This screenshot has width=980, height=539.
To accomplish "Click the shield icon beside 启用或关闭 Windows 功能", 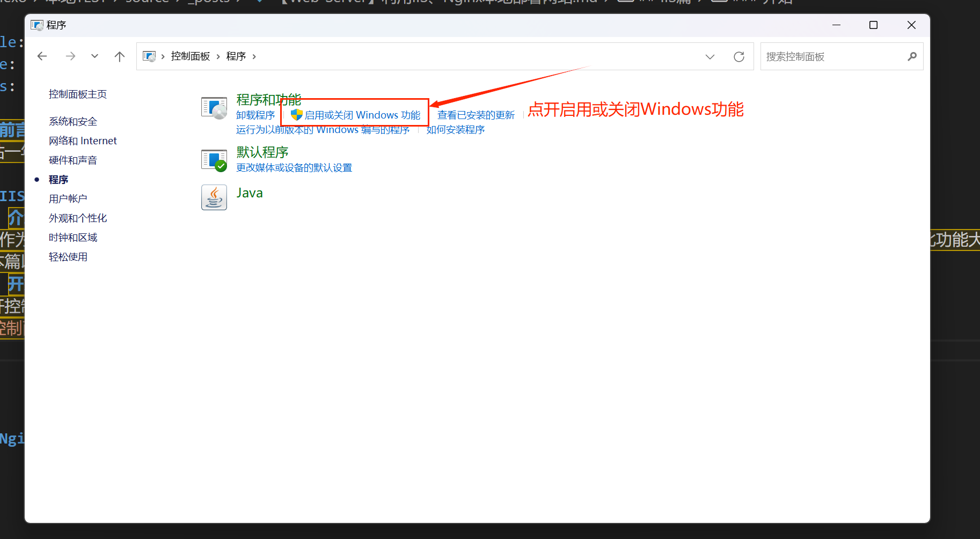I will coord(297,115).
